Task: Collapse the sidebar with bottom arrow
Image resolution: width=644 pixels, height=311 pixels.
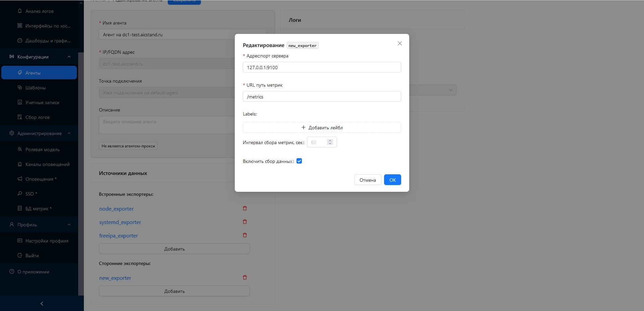Action: pyautogui.click(x=42, y=304)
